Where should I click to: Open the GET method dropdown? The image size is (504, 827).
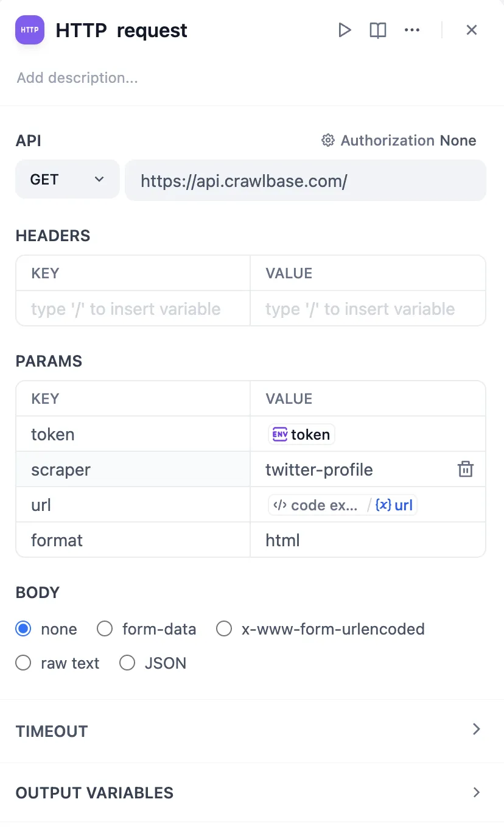point(67,180)
